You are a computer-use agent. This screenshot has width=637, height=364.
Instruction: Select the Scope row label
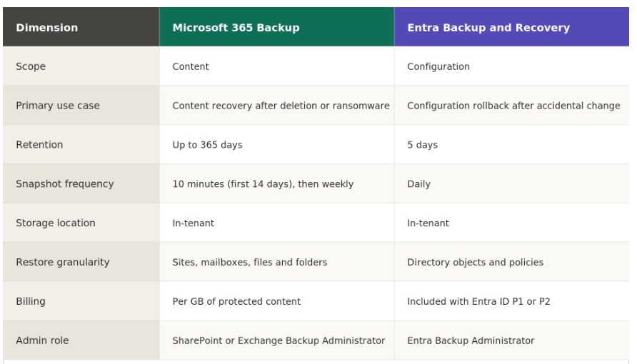(31, 66)
